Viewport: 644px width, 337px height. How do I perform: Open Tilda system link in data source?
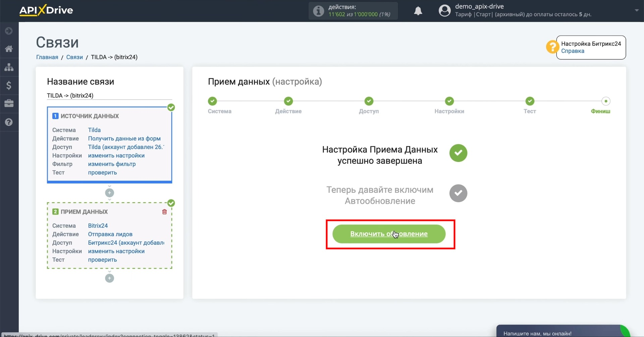94,130
